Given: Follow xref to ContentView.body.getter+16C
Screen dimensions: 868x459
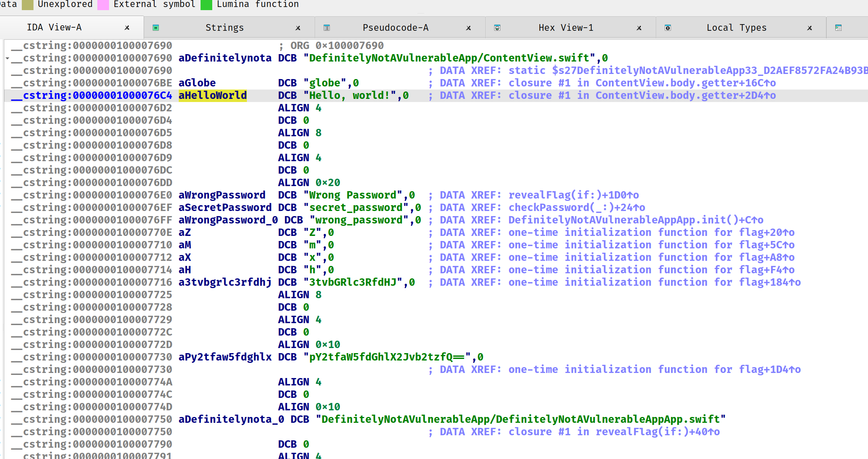Looking at the screenshot, I should click(642, 83).
